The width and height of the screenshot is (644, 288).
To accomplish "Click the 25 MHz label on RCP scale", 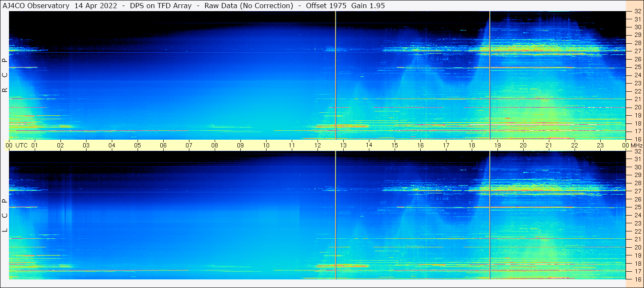I will tap(638, 67).
